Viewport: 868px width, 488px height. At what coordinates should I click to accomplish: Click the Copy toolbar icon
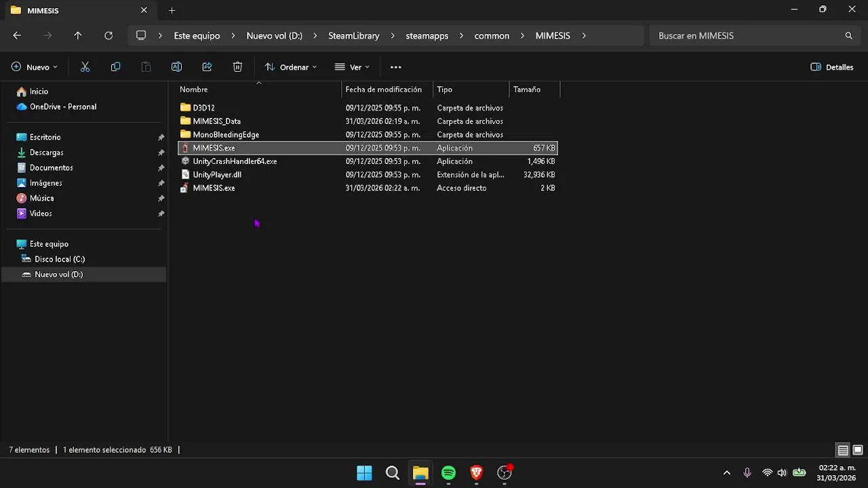[115, 67]
